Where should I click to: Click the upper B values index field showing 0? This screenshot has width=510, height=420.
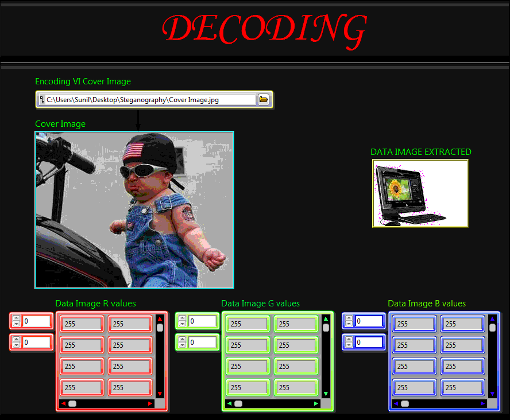point(369,321)
